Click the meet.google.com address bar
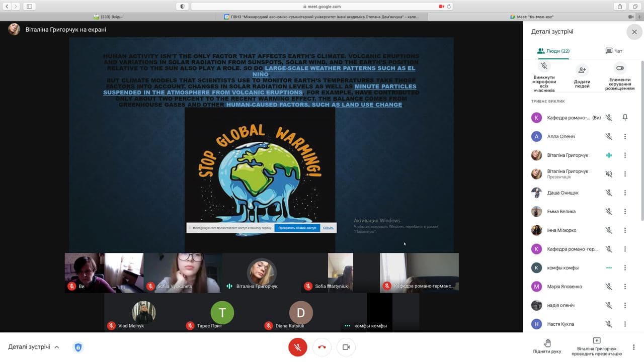 [322, 7]
